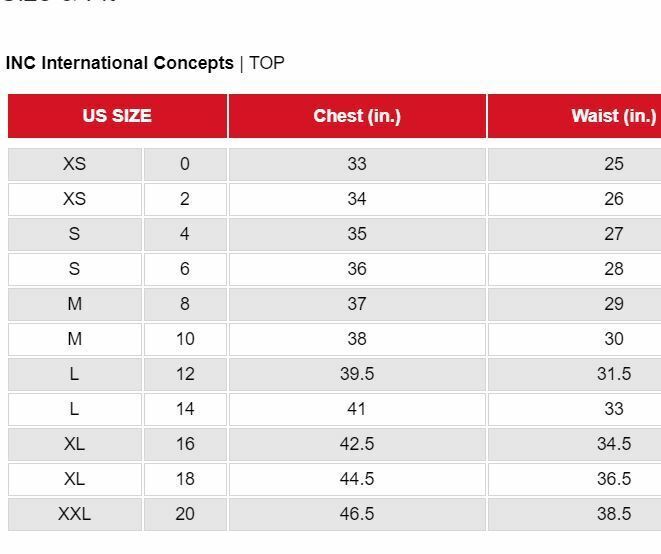661x554 pixels.
Task: Click waist measurement 31.5 cell
Action: 574,374
